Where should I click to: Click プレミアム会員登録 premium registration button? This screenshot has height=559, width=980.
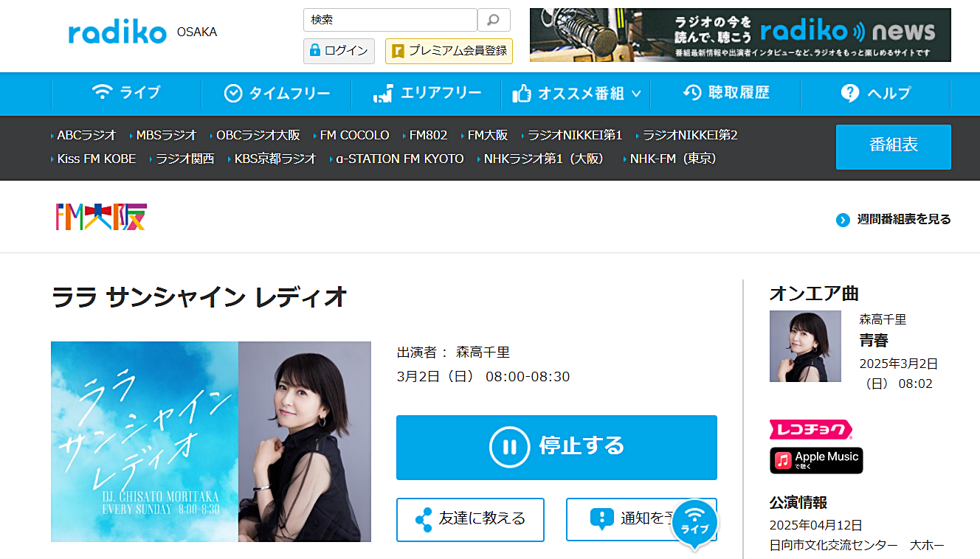(x=449, y=51)
